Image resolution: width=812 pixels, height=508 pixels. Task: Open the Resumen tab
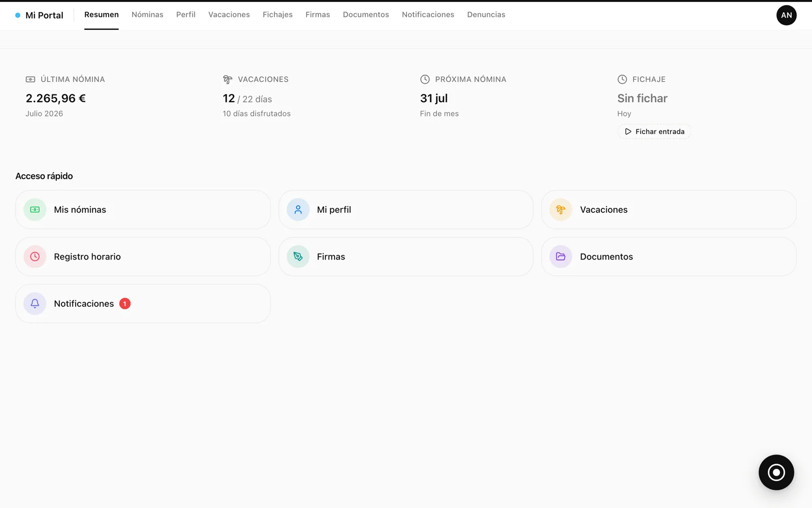pos(101,15)
